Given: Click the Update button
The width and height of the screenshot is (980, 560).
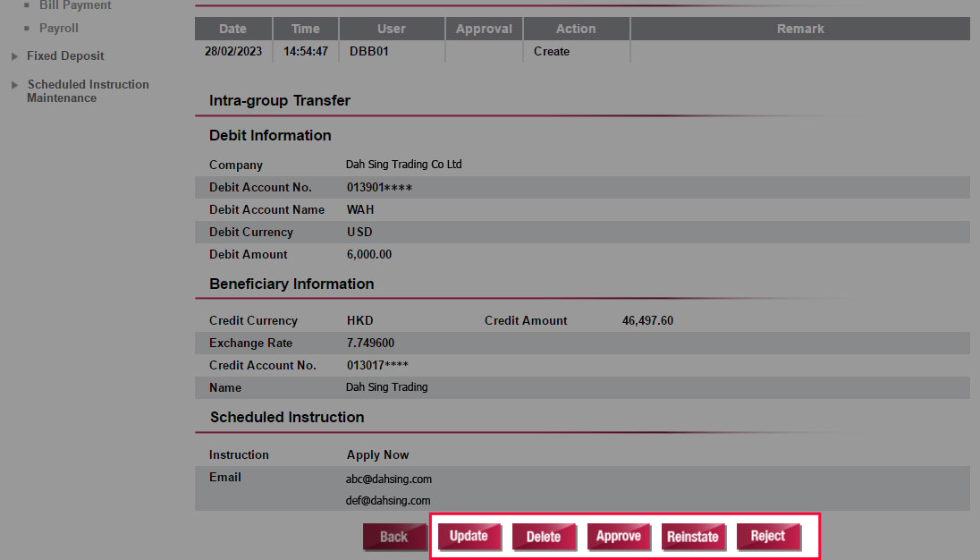Looking at the screenshot, I should coord(469,536).
